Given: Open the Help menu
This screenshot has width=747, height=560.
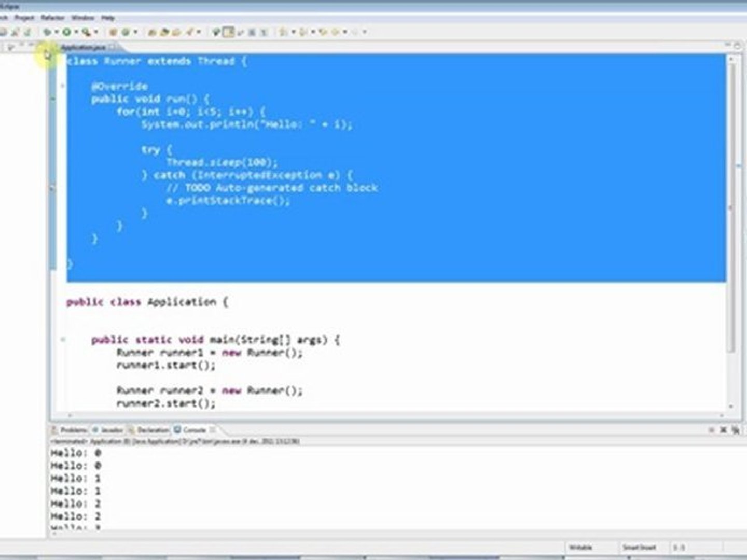Looking at the screenshot, I should (108, 18).
